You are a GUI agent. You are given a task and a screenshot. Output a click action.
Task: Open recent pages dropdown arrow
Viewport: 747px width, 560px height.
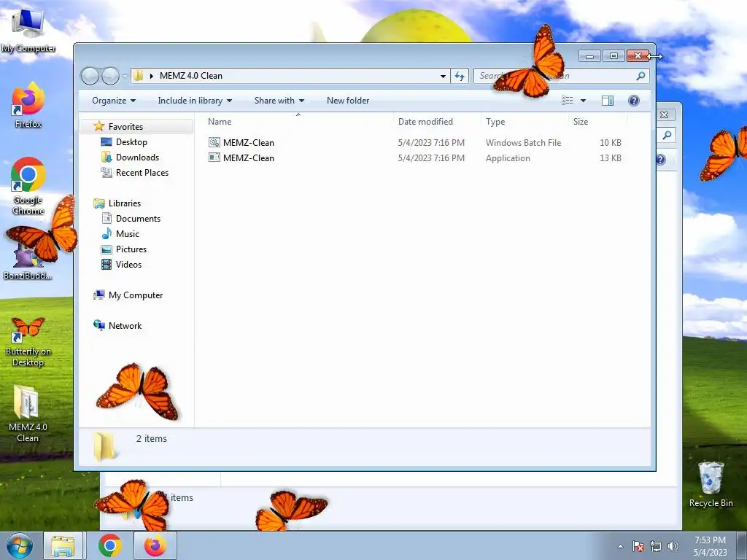(125, 76)
